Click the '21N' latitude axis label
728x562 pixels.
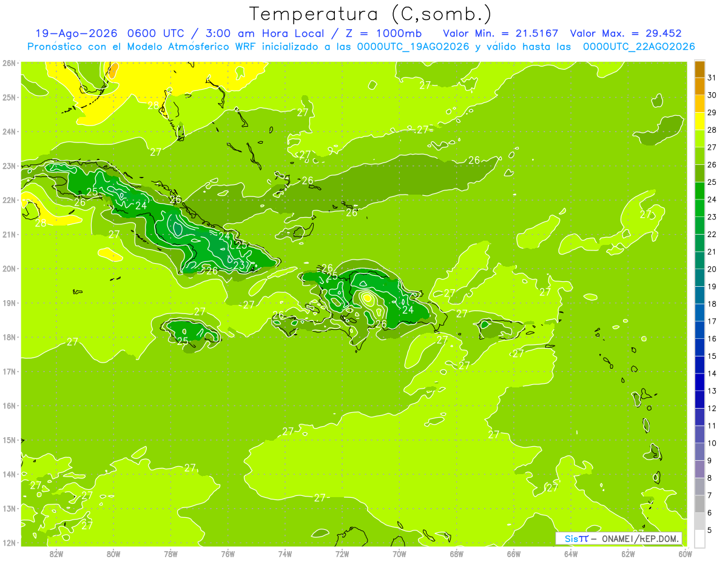8,235
